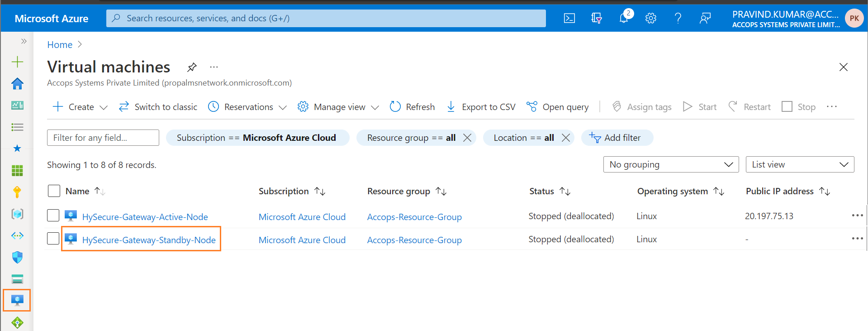Click the Restart toolbar button
The width and height of the screenshot is (868, 331).
point(749,107)
